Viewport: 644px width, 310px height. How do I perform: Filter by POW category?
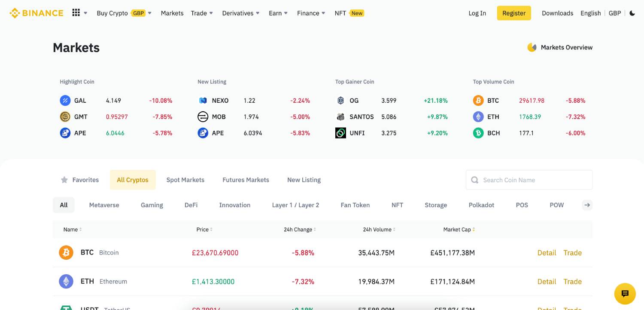(557, 205)
